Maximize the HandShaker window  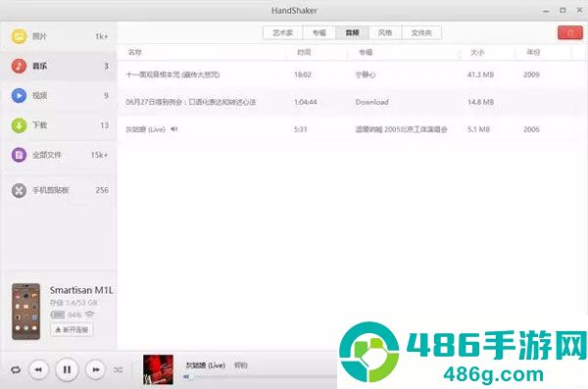(563, 11)
